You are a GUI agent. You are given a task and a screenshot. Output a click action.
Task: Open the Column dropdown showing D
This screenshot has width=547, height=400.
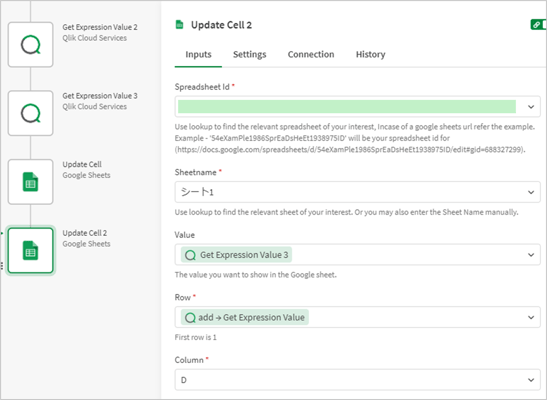(x=358, y=380)
